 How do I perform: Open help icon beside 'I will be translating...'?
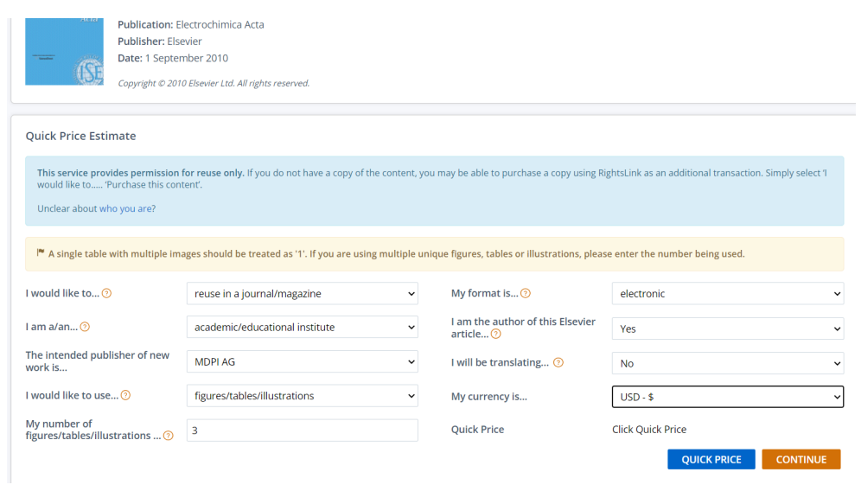point(558,362)
